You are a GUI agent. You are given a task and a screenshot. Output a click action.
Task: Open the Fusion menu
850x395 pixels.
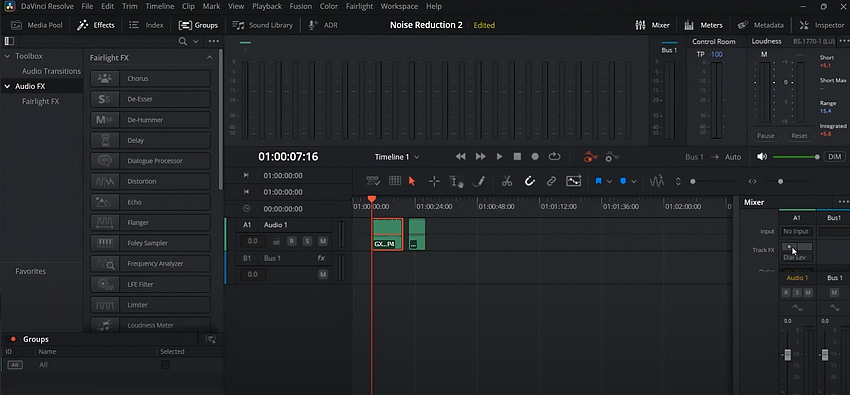(301, 7)
